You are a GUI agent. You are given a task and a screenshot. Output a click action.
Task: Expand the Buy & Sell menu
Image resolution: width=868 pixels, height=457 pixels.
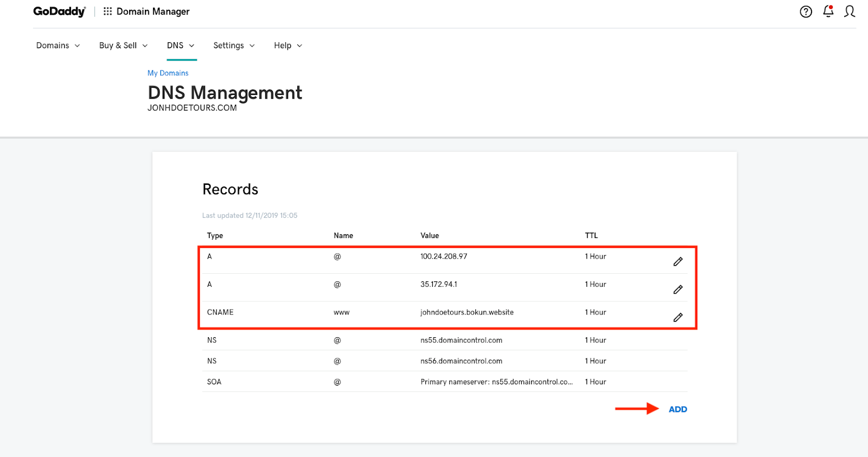(123, 46)
